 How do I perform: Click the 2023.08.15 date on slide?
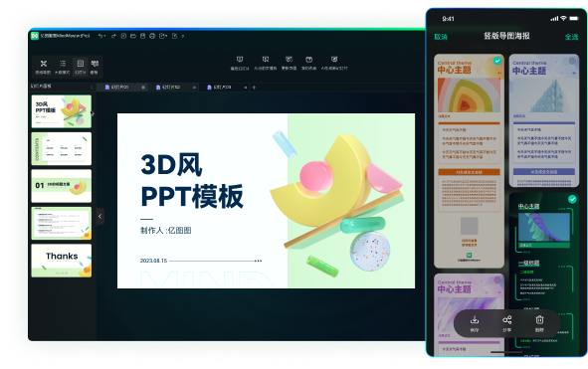[x=153, y=261]
